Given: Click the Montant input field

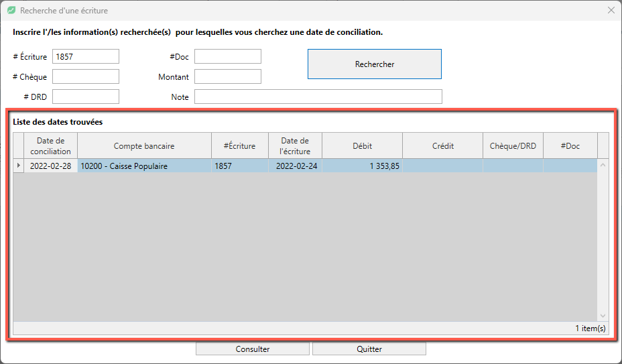Looking at the screenshot, I should pos(228,76).
